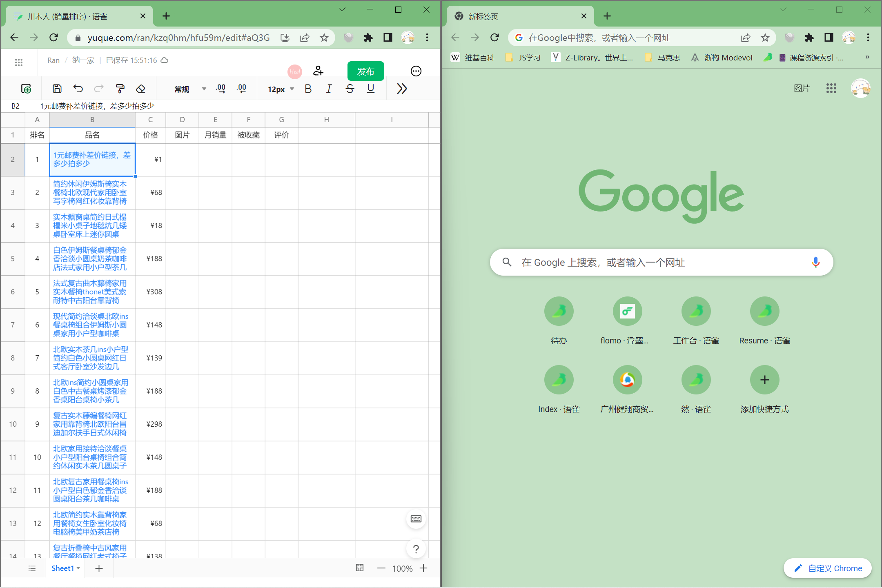Click the save icon in Yuque toolbar

coord(57,89)
